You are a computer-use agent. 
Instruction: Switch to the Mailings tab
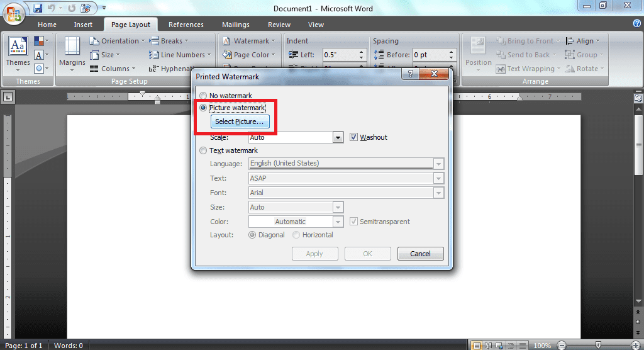click(x=236, y=25)
